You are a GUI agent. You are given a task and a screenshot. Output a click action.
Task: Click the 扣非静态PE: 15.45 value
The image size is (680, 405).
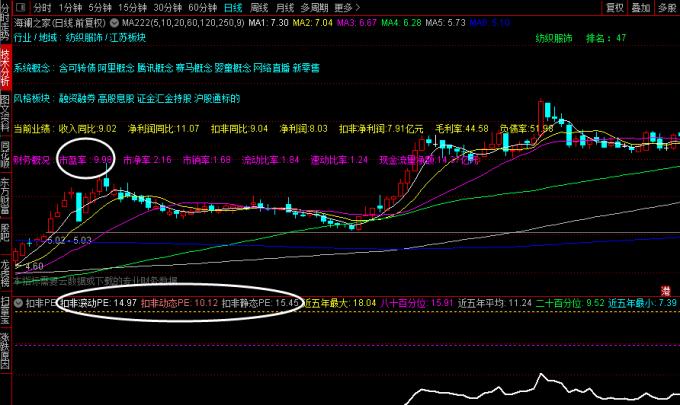coord(260,303)
